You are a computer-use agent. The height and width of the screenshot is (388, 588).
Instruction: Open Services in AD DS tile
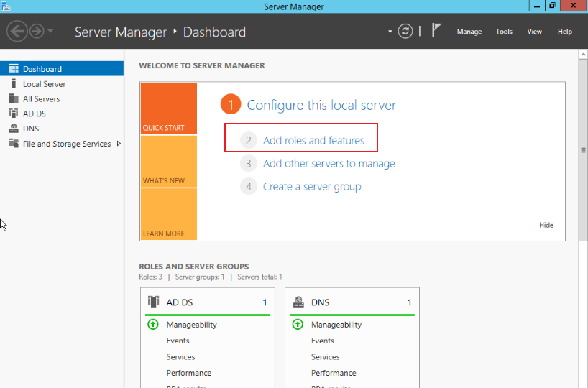pyautogui.click(x=180, y=357)
